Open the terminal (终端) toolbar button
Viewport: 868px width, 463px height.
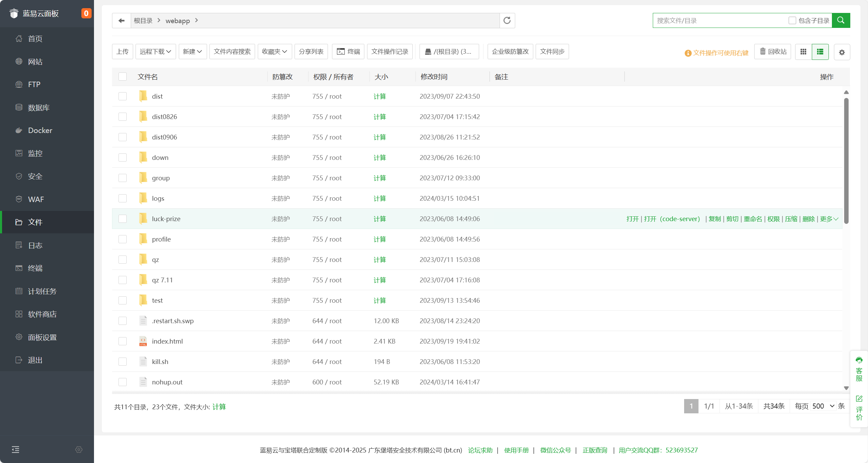[x=348, y=51]
